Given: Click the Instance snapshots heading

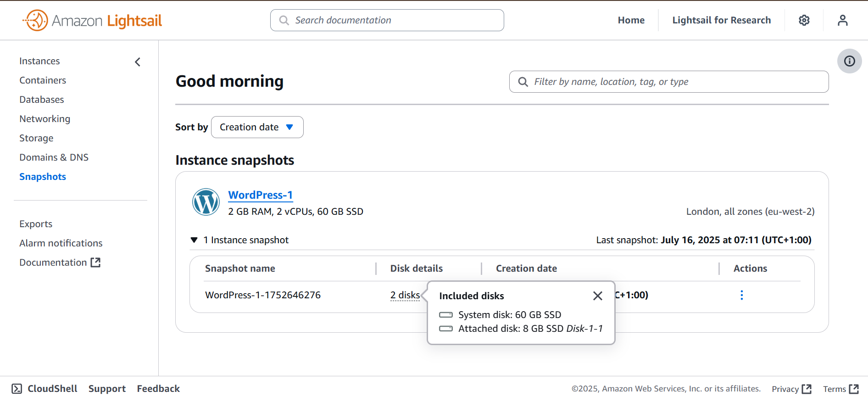Looking at the screenshot, I should [235, 160].
